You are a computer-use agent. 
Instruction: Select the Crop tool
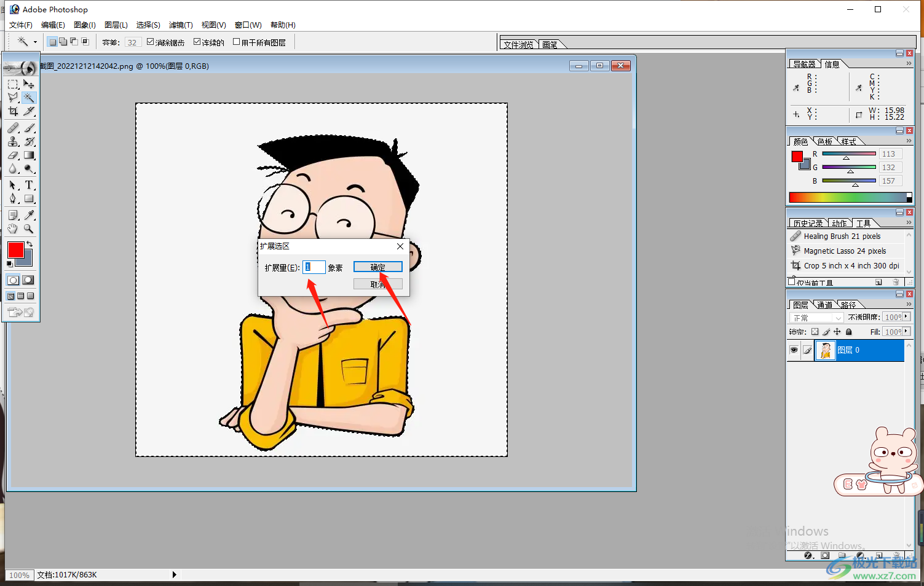pyautogui.click(x=13, y=111)
